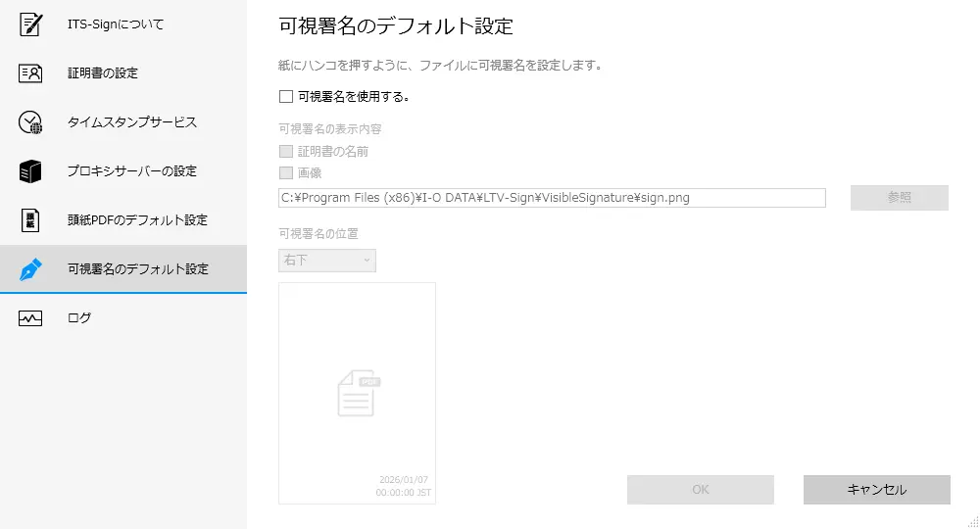Viewport: 980px width, 529px height.
Task: Open the タイムスタンプサービス menu item
Action: point(132,122)
